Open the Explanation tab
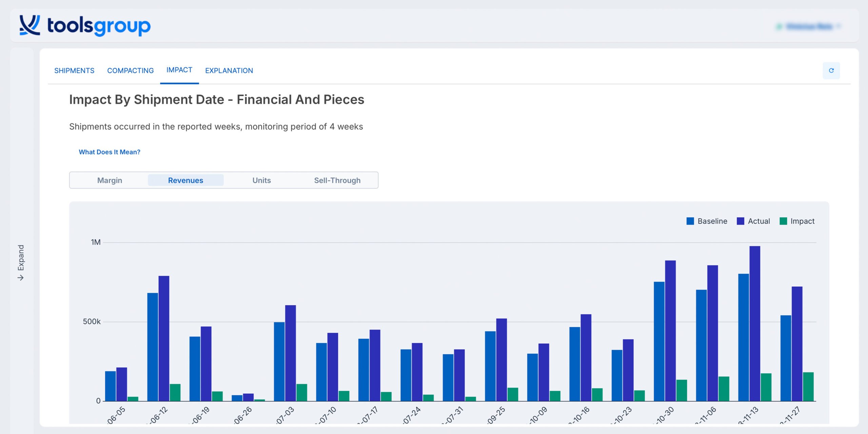The image size is (868, 434). coord(229,71)
